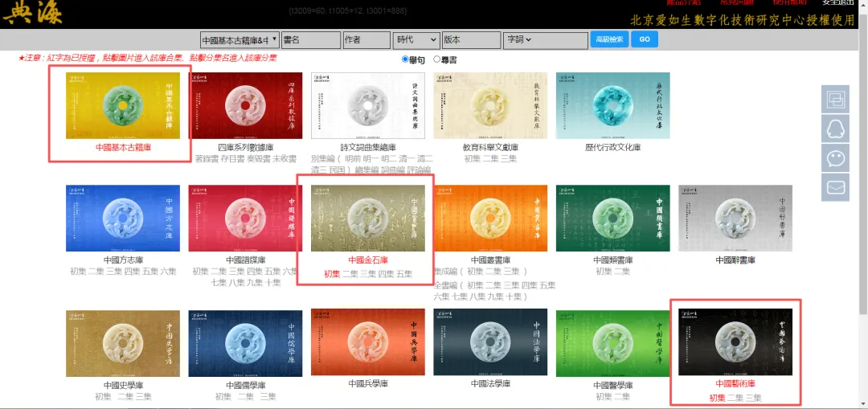The height and width of the screenshot is (409, 868).
Task: Open the 詩文詞曲集總庫 white cover image
Action: (368, 105)
